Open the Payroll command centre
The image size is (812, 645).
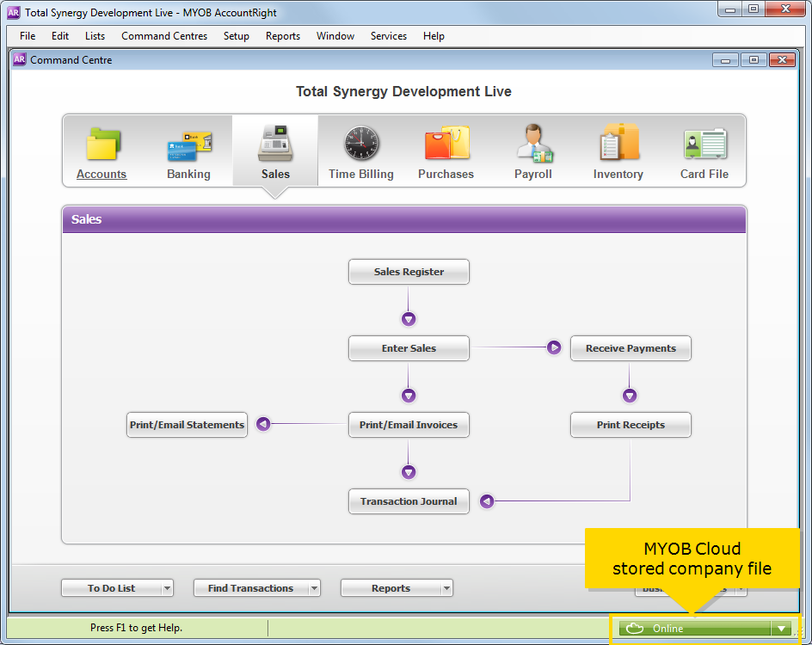pos(532,150)
